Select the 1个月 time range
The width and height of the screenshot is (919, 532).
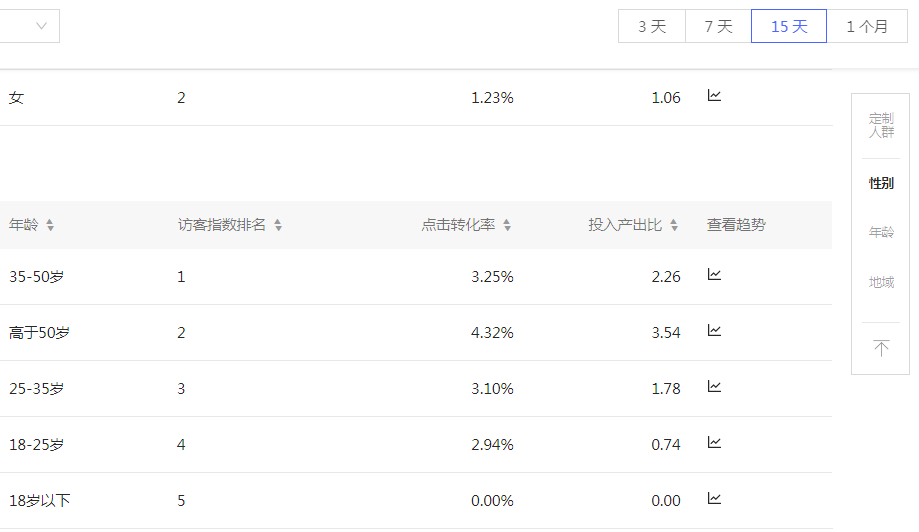point(867,27)
